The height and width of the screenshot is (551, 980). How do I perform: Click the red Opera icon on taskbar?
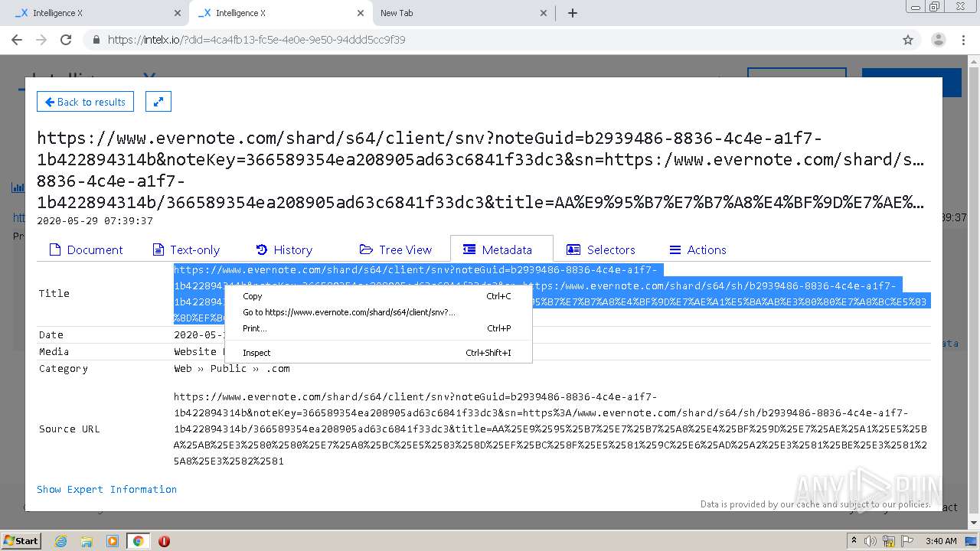pos(164,541)
